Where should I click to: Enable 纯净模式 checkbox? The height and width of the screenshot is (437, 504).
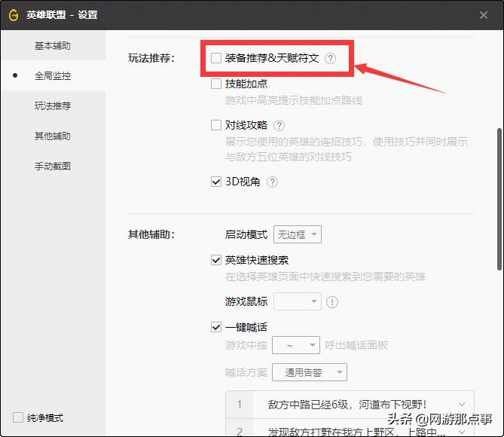point(18,417)
